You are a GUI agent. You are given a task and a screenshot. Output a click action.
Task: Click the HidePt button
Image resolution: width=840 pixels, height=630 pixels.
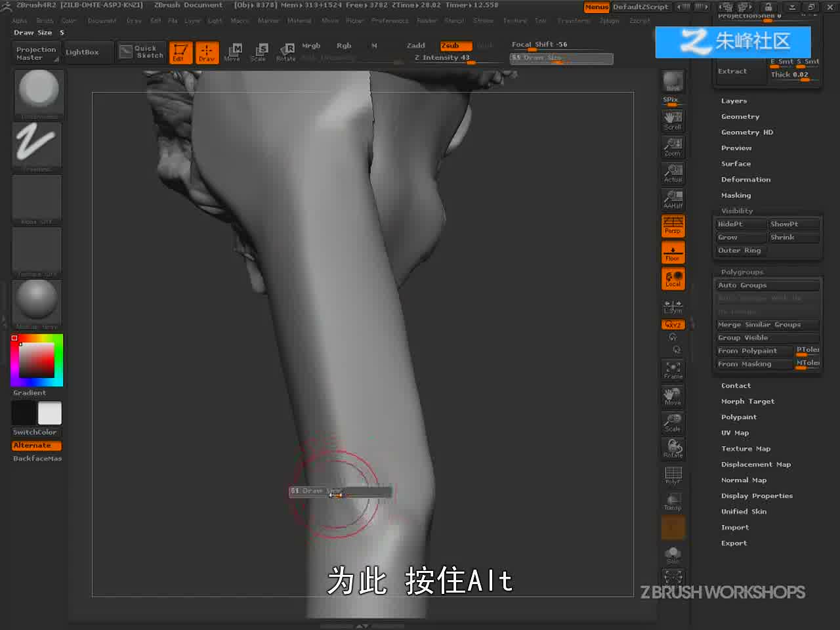(740, 224)
